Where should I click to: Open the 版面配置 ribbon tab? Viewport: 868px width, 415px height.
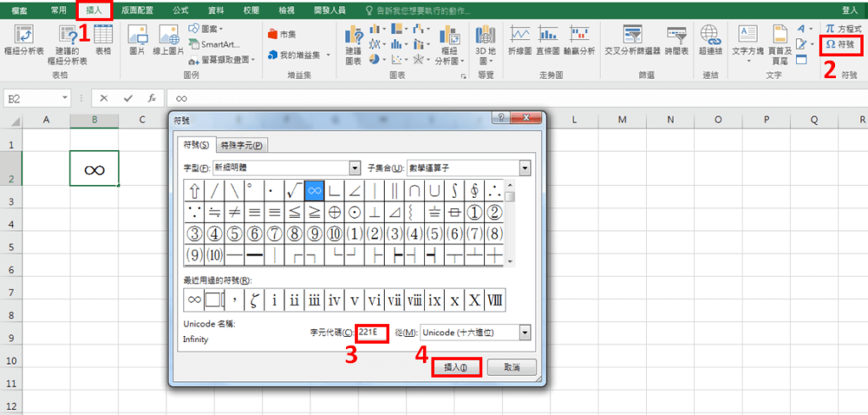136,10
